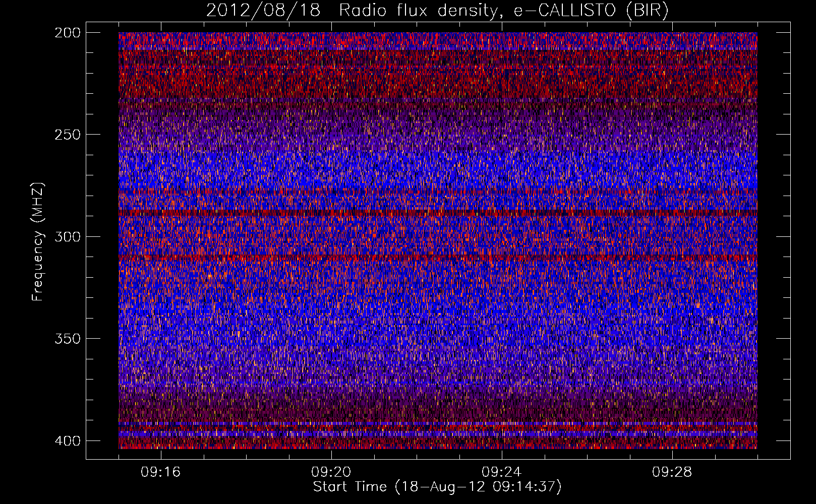Click the '350' frequency tick label
This screenshot has width=816, height=504.
pos(67,338)
